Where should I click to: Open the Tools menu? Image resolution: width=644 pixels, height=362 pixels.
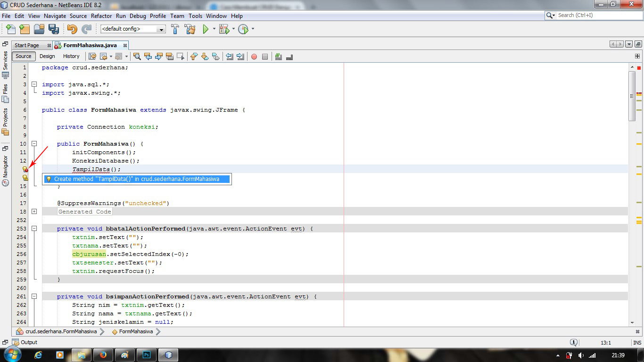(195, 16)
